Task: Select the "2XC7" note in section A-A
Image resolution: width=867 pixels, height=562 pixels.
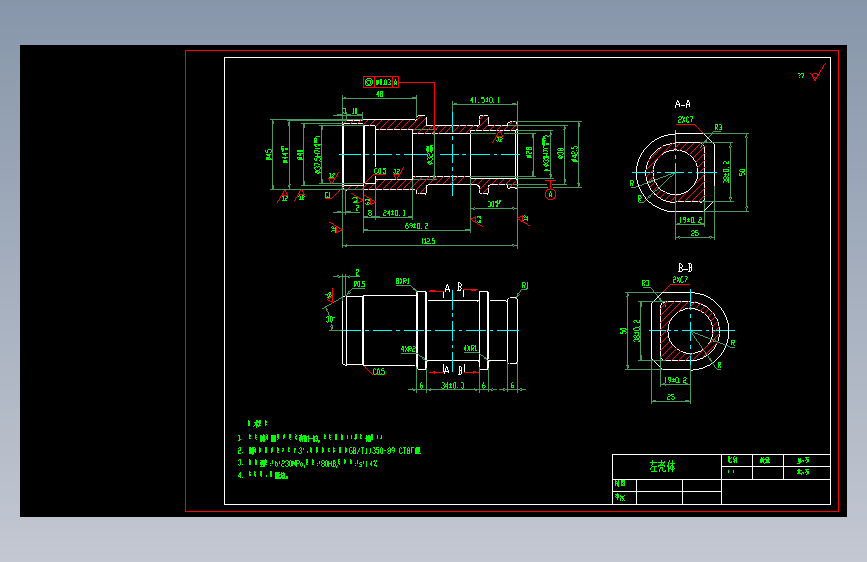Action: 685,119
